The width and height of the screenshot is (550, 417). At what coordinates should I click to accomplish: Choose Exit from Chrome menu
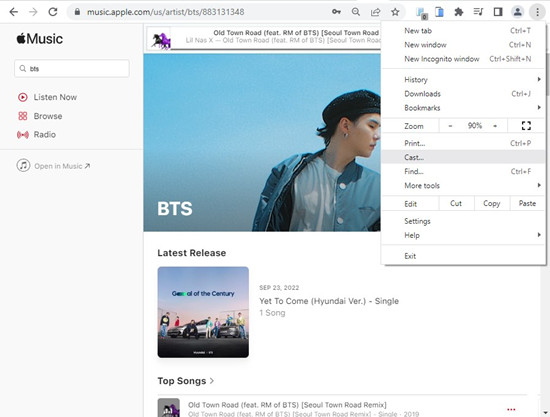click(x=463, y=256)
